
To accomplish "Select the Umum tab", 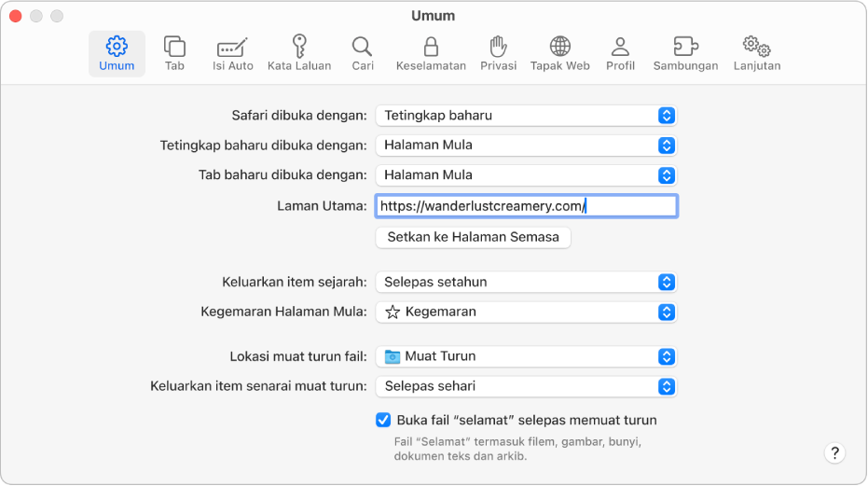I will [x=117, y=53].
